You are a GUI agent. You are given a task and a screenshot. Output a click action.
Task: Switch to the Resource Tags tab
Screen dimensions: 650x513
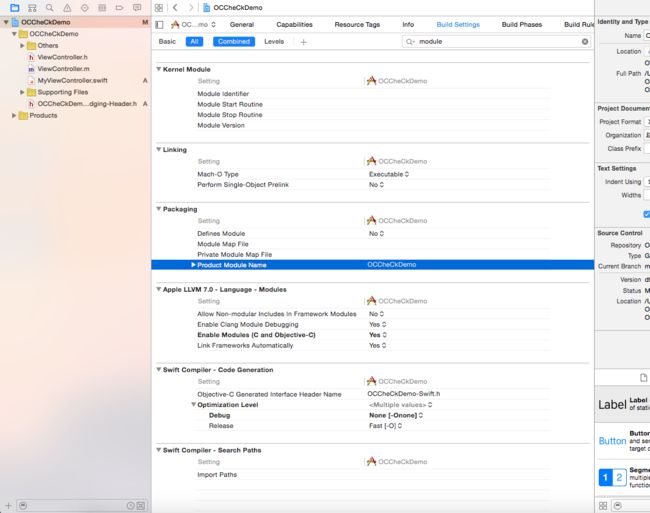(x=357, y=25)
